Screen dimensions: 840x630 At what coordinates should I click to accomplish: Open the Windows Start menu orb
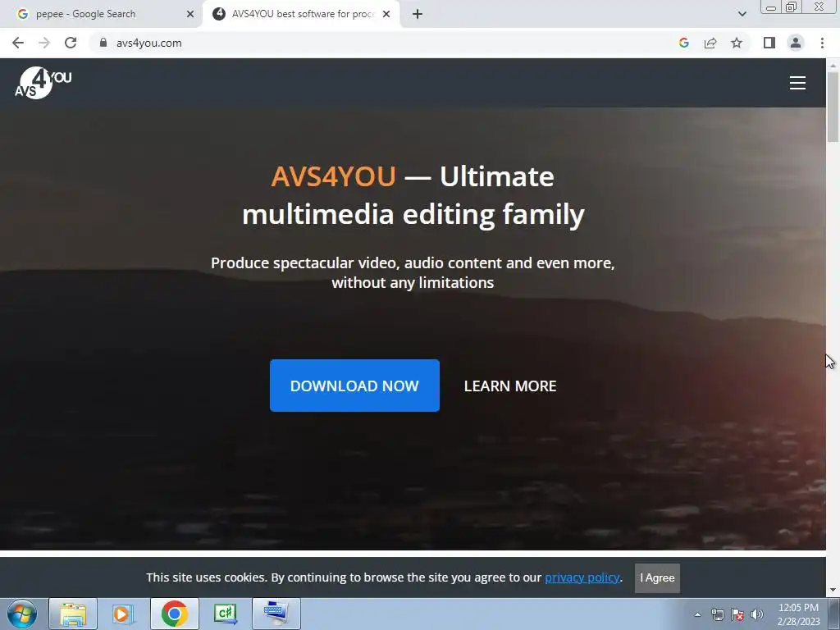(x=22, y=614)
